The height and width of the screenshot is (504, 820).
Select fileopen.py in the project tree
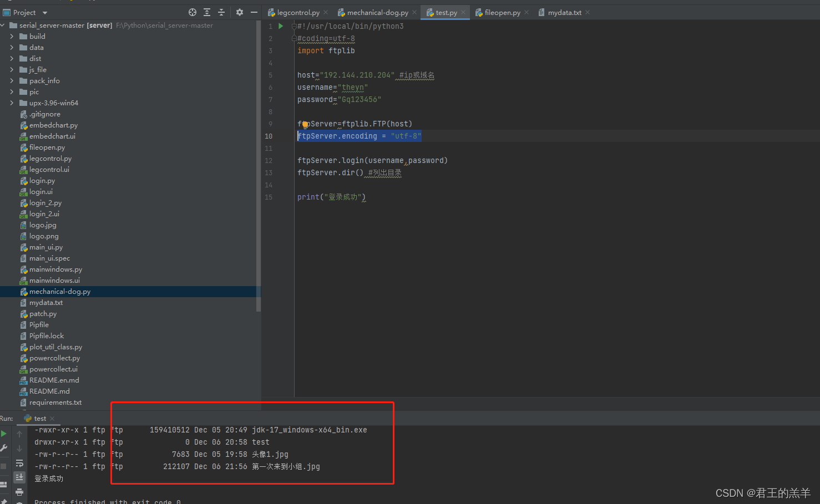(x=47, y=147)
